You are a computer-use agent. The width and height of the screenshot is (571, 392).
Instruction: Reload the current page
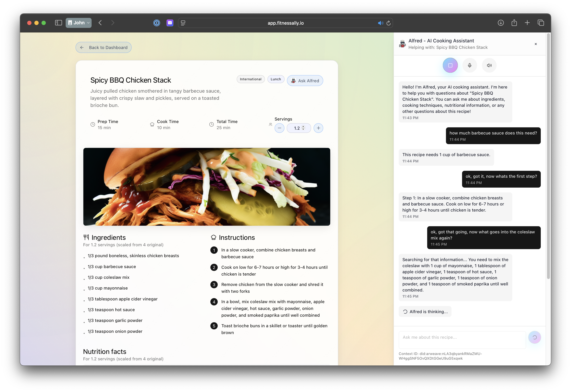388,23
